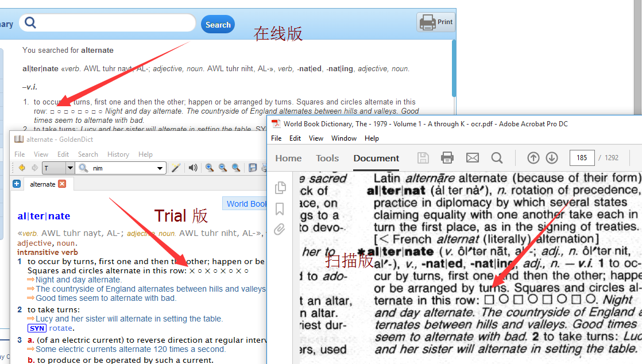Open Acrobat's Window menu
Screen dimensions: 642x364
(344, 138)
